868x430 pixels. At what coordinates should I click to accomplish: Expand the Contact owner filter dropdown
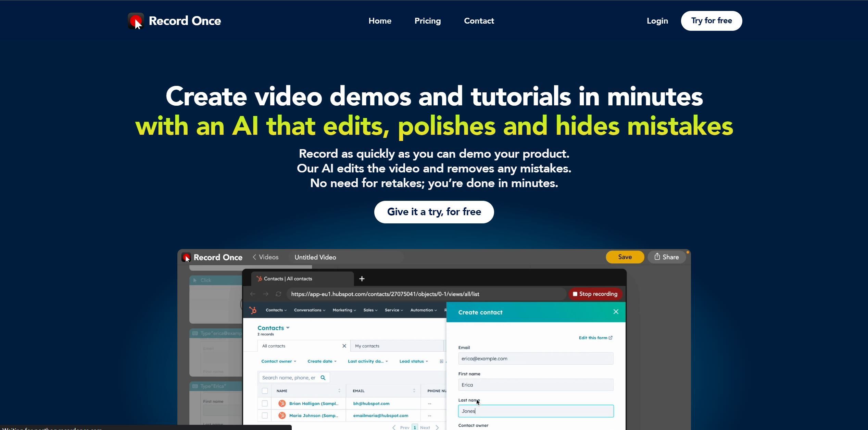click(x=278, y=362)
